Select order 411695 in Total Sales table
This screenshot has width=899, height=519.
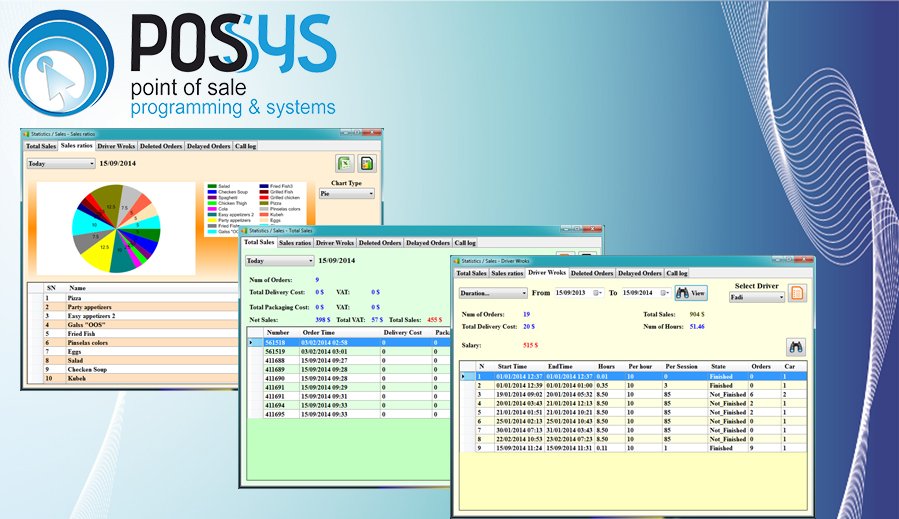pyautogui.click(x=348, y=414)
